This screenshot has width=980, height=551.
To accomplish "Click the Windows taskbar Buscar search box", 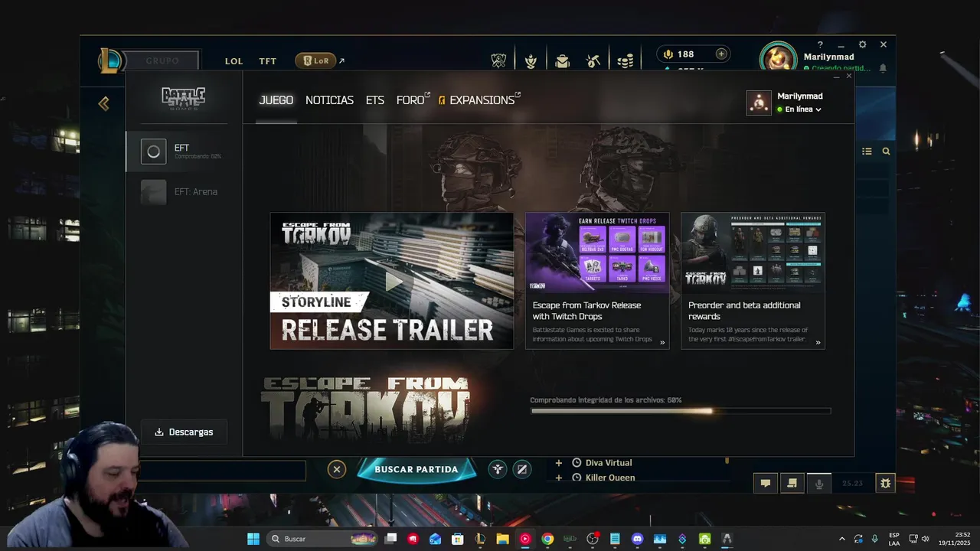I will click(x=322, y=539).
